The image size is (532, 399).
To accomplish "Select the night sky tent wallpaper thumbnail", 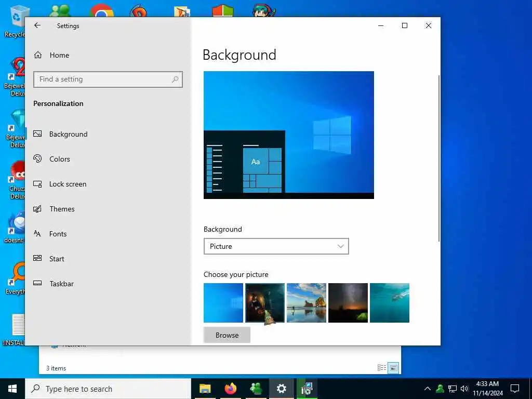I will (348, 303).
